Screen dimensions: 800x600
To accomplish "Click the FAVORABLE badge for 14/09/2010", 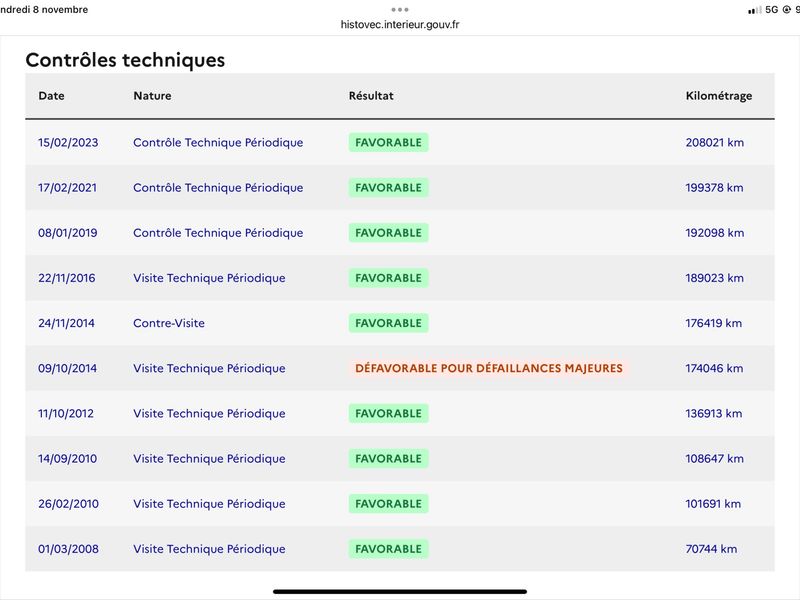I will 388,459.
